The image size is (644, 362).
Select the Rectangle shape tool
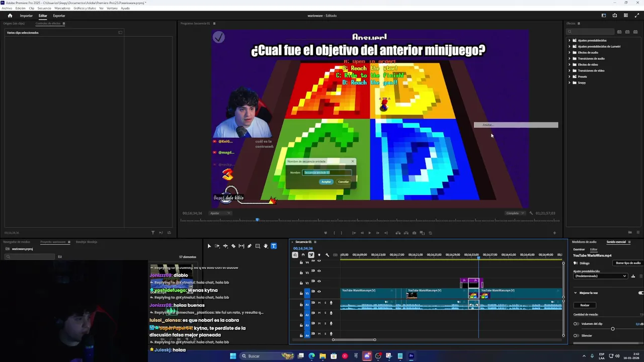click(258, 246)
